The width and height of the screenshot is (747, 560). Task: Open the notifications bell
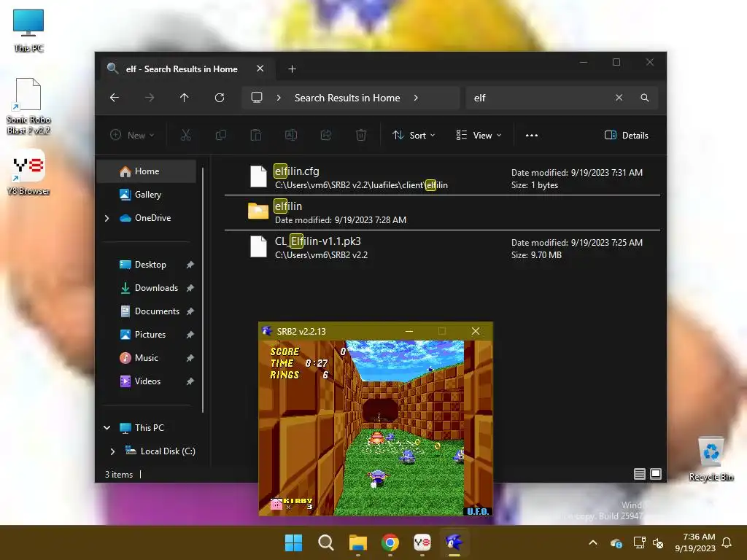727,542
